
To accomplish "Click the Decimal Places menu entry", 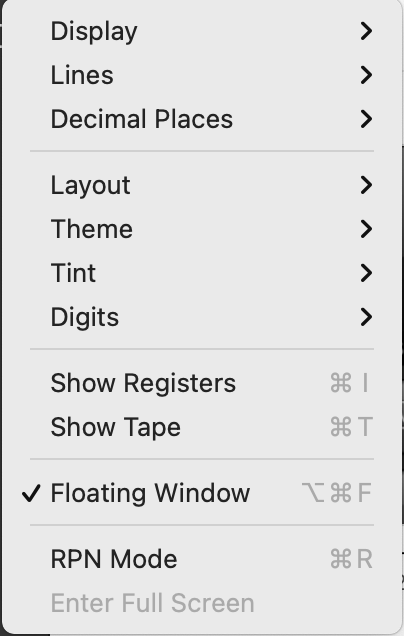I will 202,119.
